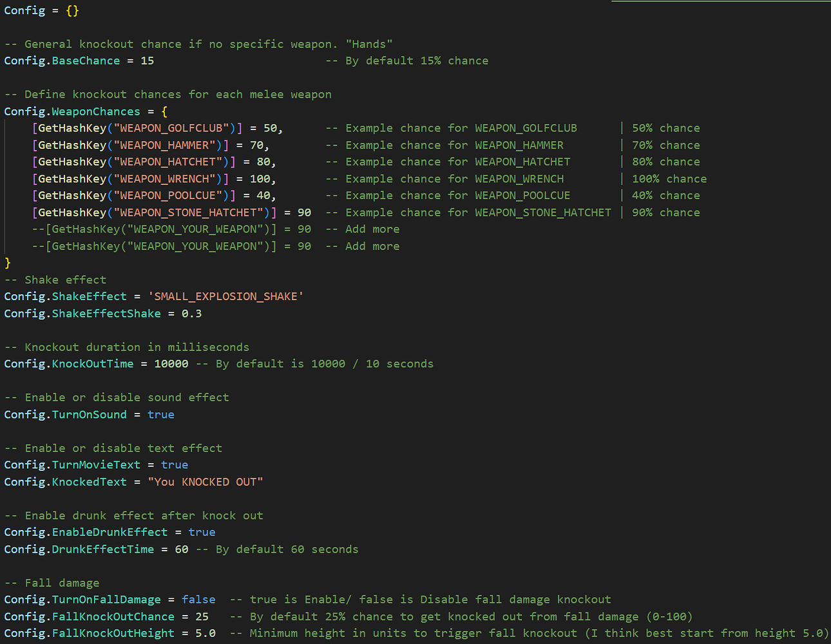The height and width of the screenshot is (644, 831).
Task: Click the true value of TurnOnSound
Action: point(160,414)
